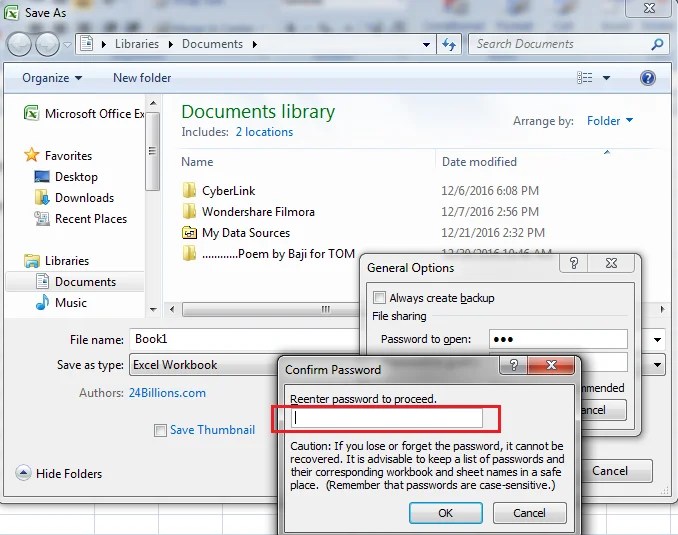Open the File name dropdown arrow
Viewport: 678px width, 535px height.
[657, 340]
